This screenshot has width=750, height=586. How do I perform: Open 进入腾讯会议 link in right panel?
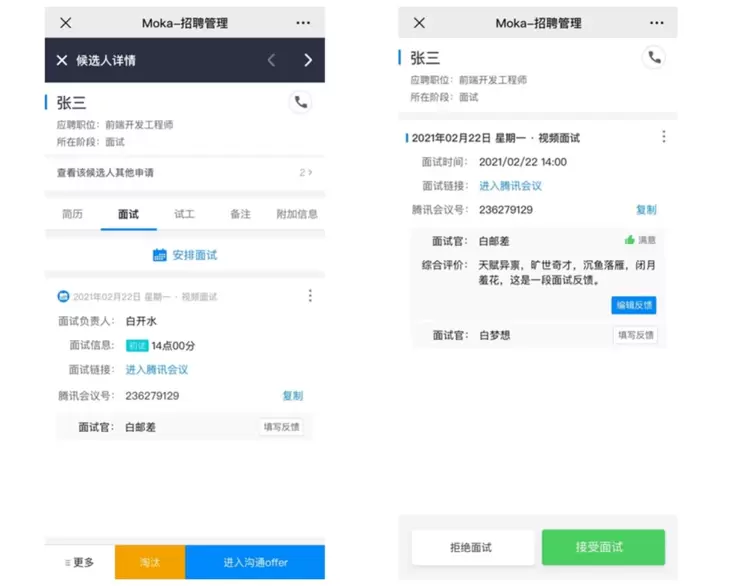(x=510, y=186)
